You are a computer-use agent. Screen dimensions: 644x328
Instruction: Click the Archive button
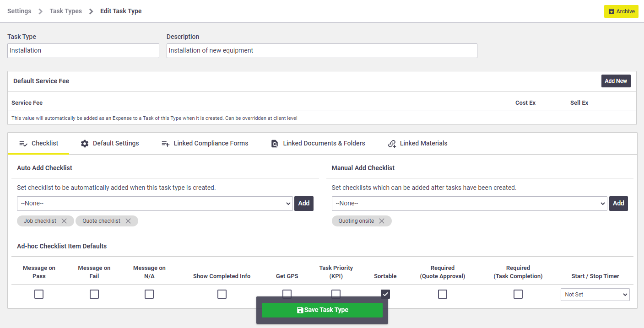[x=621, y=11]
